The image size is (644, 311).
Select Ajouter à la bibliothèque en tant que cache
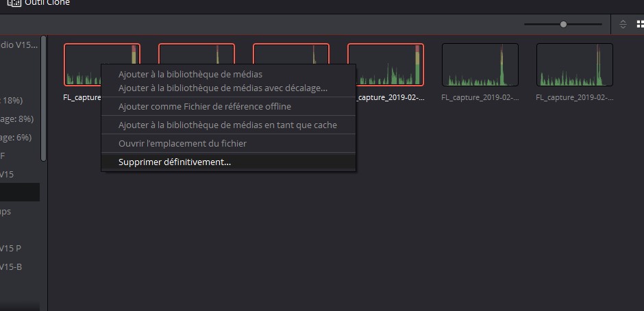(227, 125)
